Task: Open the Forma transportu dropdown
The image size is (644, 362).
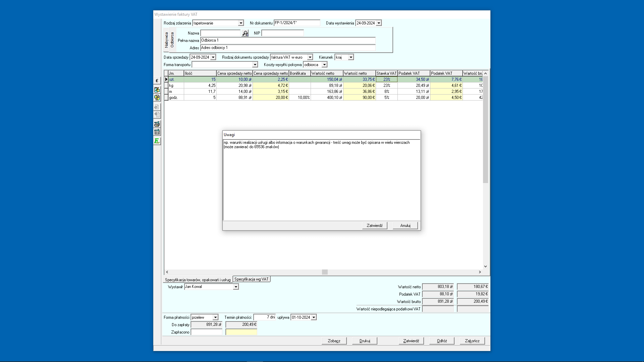Action: 255,65
